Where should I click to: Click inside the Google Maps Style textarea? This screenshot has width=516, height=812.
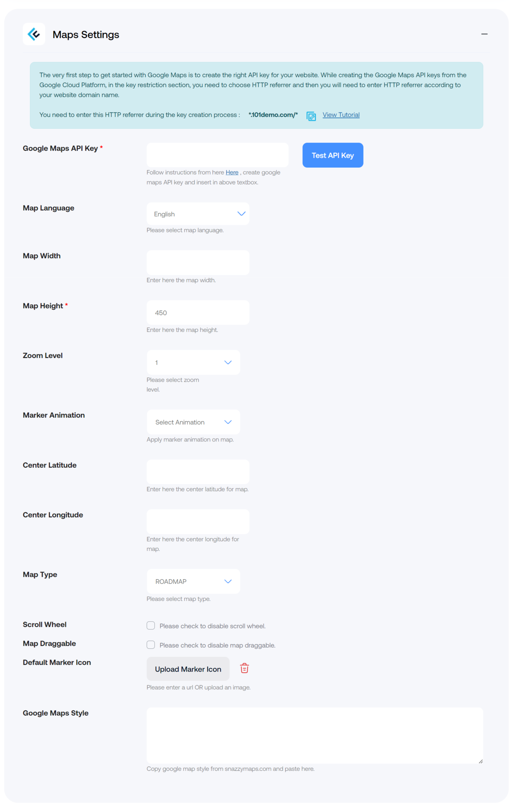coord(315,735)
